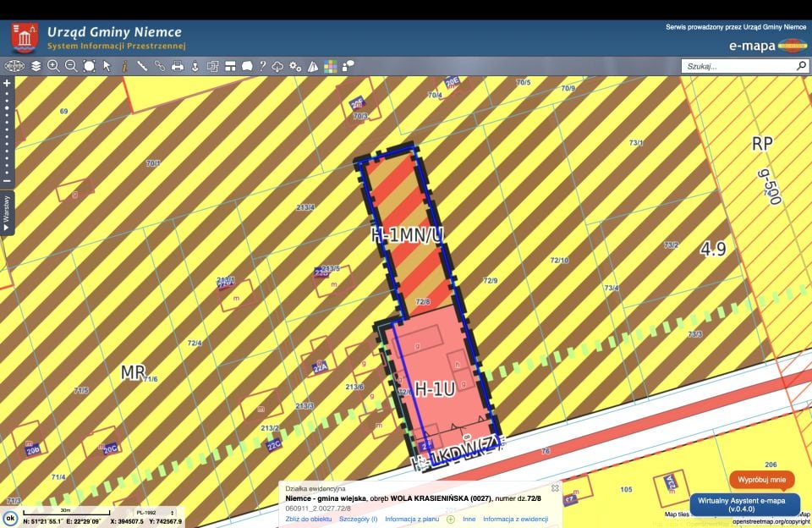Expand the Warstwy side panel
Screen dimensions: 812x528
(7, 213)
